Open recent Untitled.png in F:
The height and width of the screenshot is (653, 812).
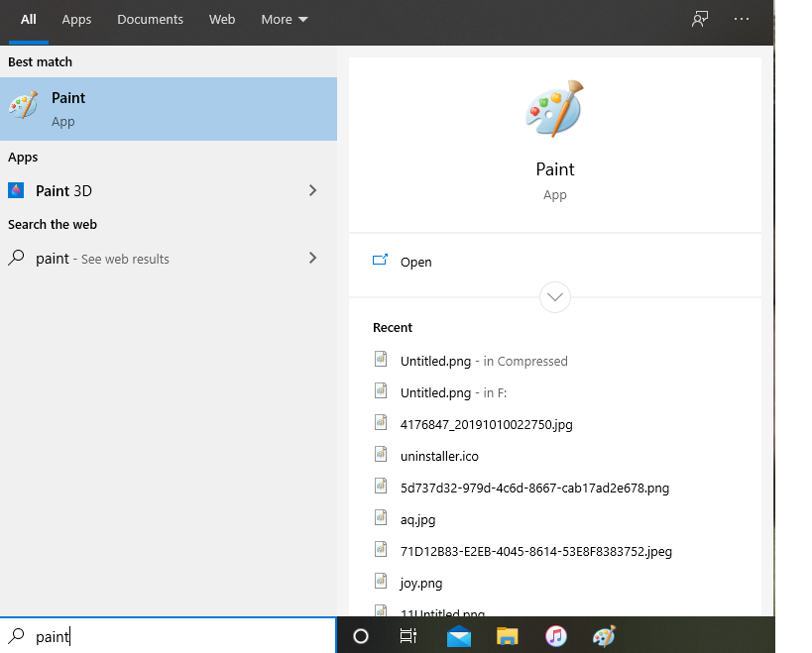pos(453,392)
